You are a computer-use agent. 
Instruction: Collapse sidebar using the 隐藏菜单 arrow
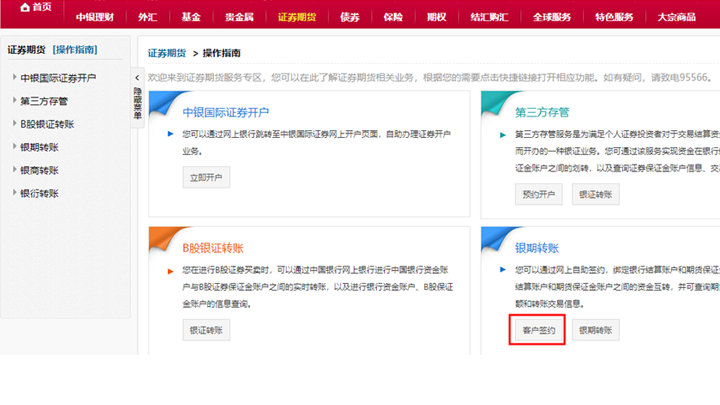point(137,78)
